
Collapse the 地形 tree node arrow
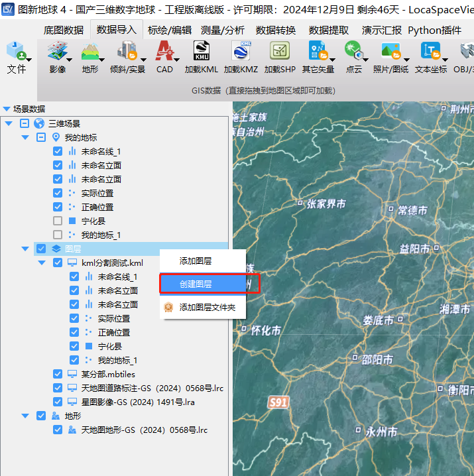(x=25, y=416)
